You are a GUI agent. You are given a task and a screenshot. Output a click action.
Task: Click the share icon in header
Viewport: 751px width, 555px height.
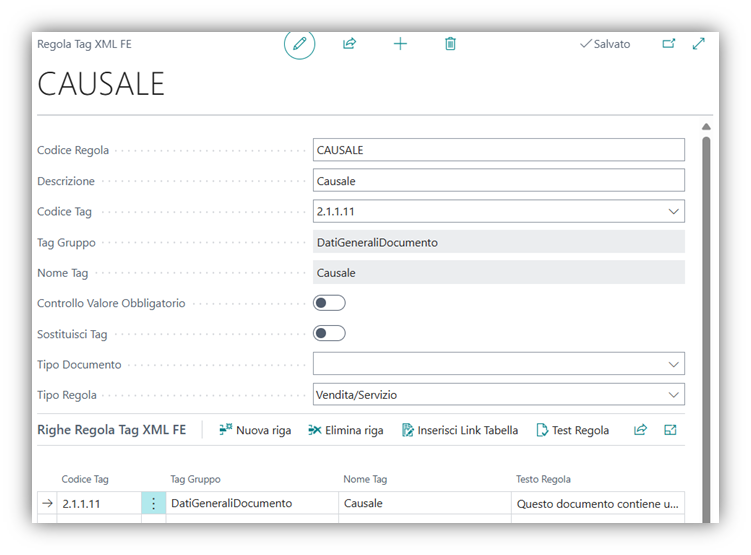349,44
